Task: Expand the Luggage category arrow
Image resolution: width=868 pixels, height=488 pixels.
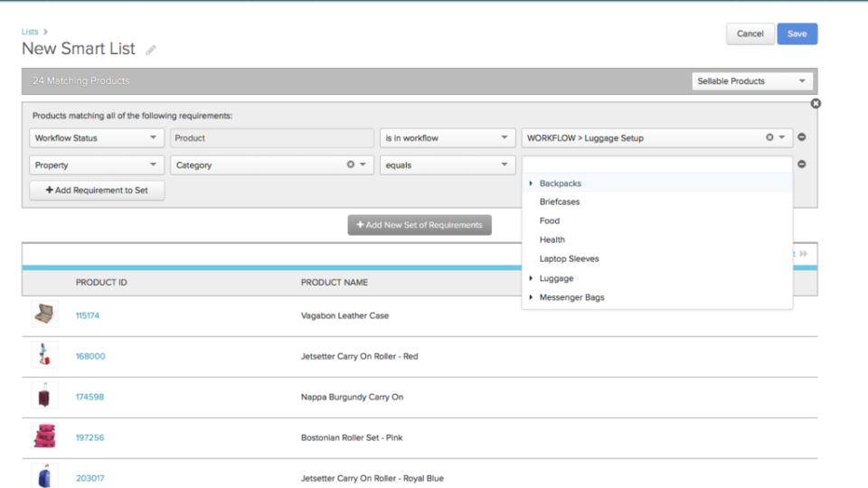Action: click(531, 278)
